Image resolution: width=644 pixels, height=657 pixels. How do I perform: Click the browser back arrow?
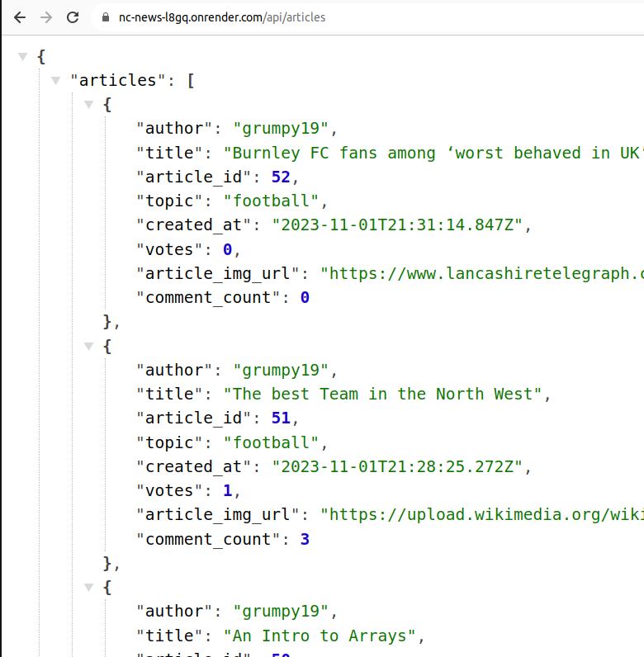click(x=20, y=17)
